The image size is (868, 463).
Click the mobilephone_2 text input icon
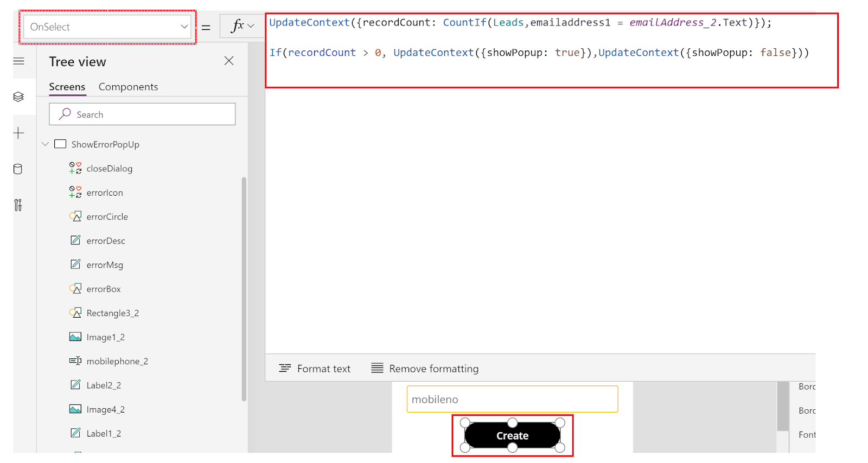click(75, 361)
